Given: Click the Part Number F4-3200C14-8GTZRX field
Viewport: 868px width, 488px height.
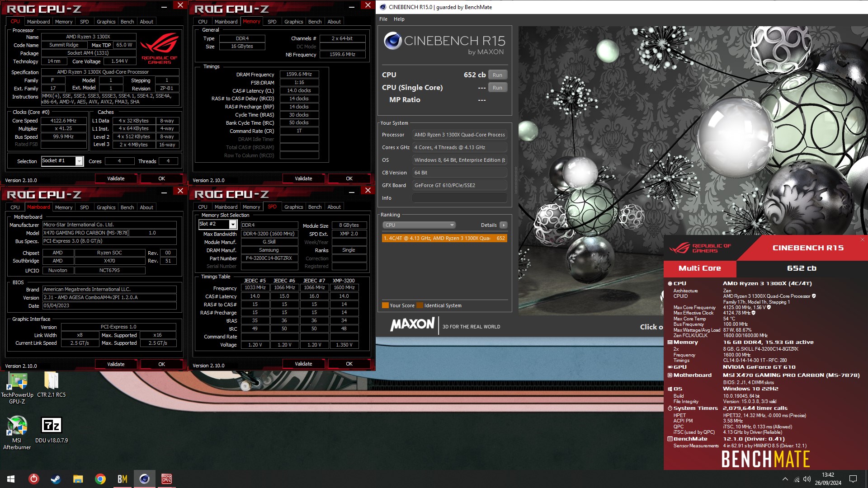Looking at the screenshot, I should point(269,258).
